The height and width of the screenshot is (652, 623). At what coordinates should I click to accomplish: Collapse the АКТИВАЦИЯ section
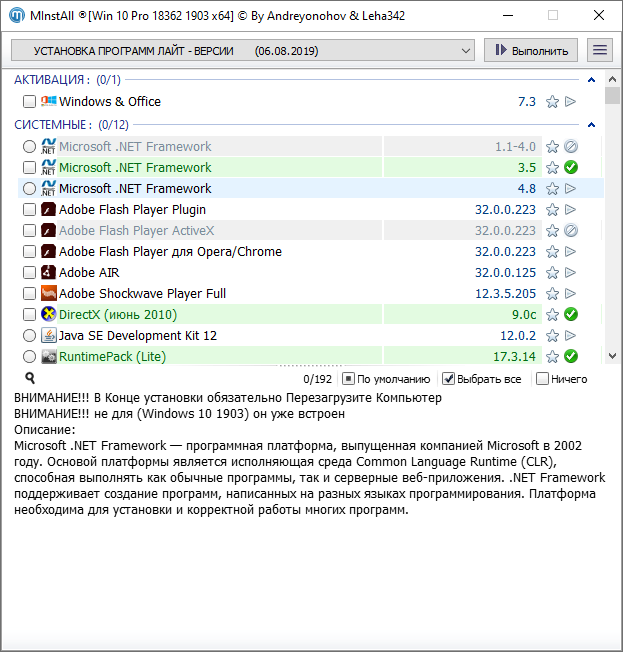tap(591, 79)
